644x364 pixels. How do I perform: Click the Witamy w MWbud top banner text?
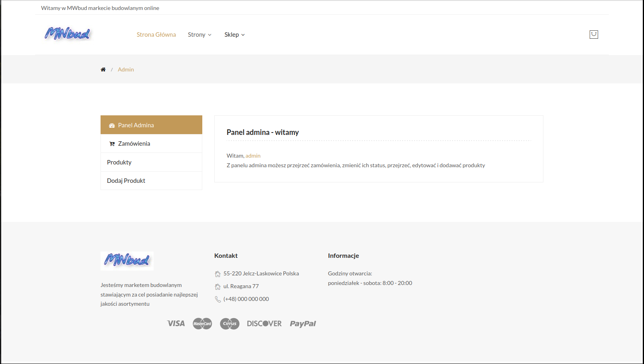point(100,8)
